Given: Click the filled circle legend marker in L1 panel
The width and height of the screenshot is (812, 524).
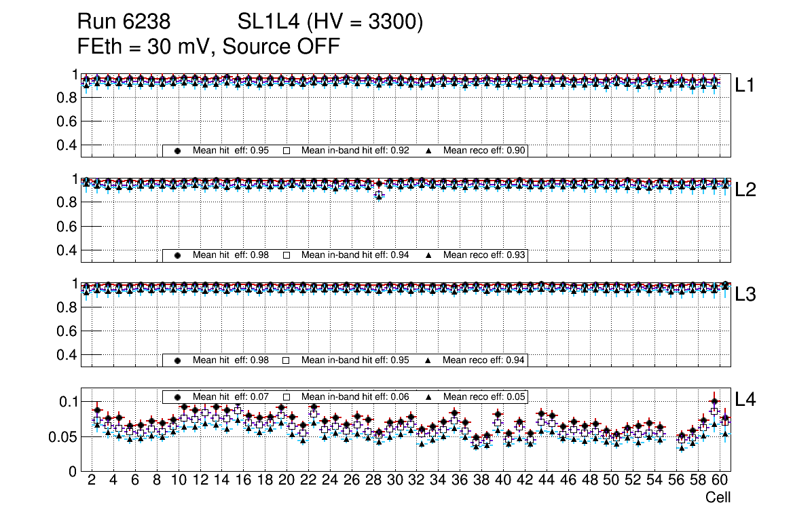Looking at the screenshot, I should 178,151.
